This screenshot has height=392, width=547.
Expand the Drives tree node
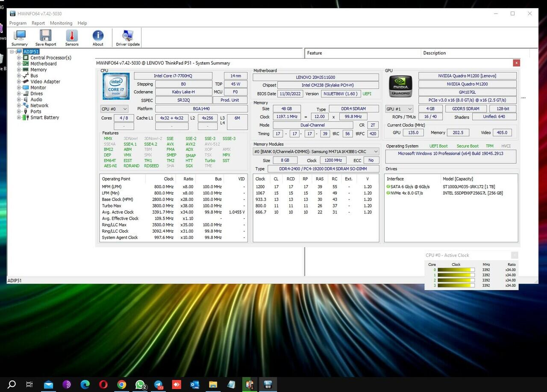point(19,94)
